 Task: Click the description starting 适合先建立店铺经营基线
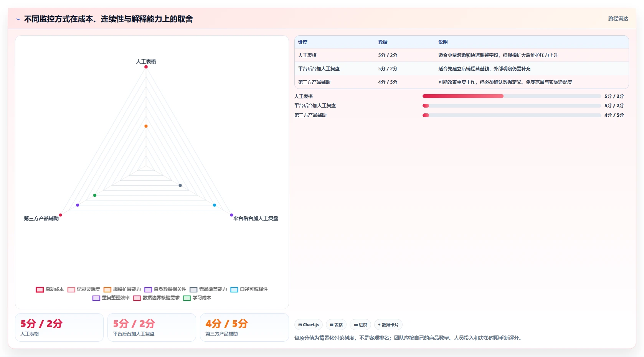click(484, 69)
